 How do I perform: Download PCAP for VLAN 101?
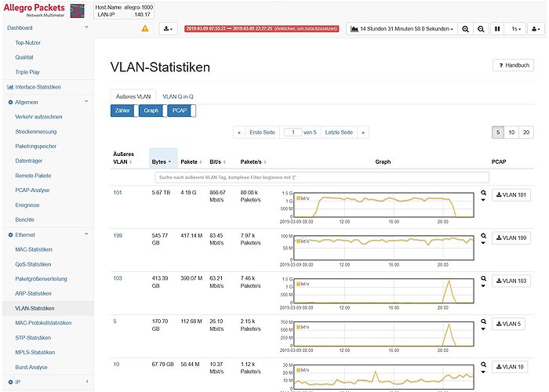coord(511,195)
